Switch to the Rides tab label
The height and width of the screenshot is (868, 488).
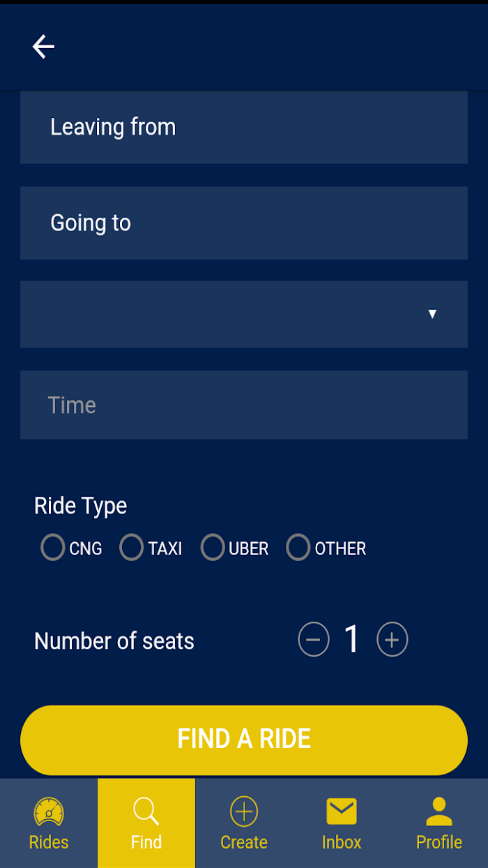pyautogui.click(x=49, y=842)
